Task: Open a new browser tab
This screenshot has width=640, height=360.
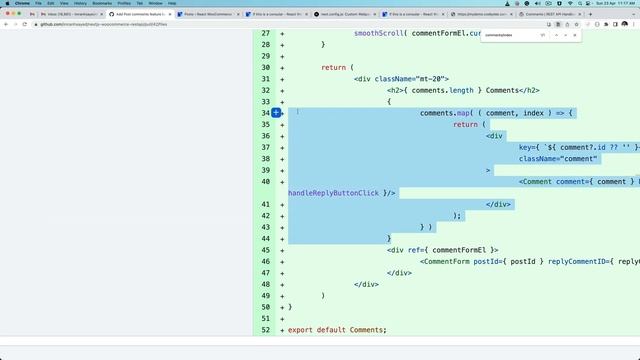Action: click(x=590, y=14)
